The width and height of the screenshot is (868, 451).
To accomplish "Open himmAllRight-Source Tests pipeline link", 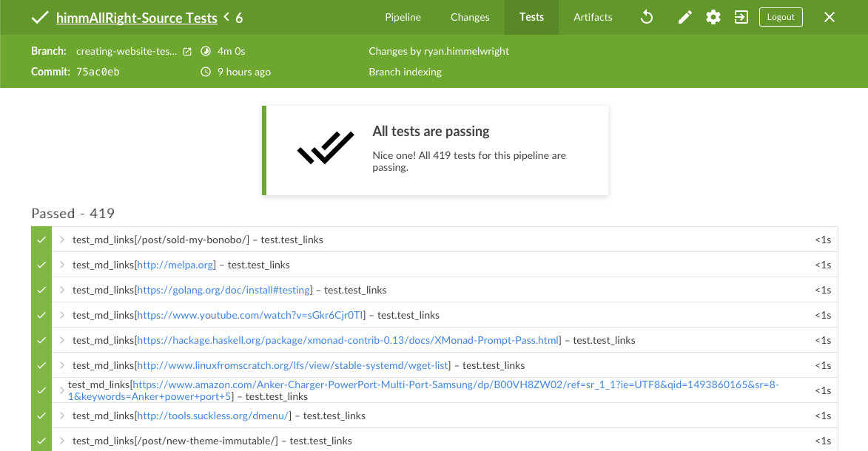I will pyautogui.click(x=137, y=18).
